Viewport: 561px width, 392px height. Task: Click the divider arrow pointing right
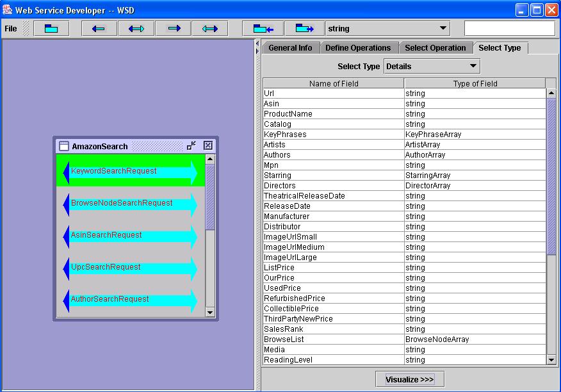pos(257,51)
